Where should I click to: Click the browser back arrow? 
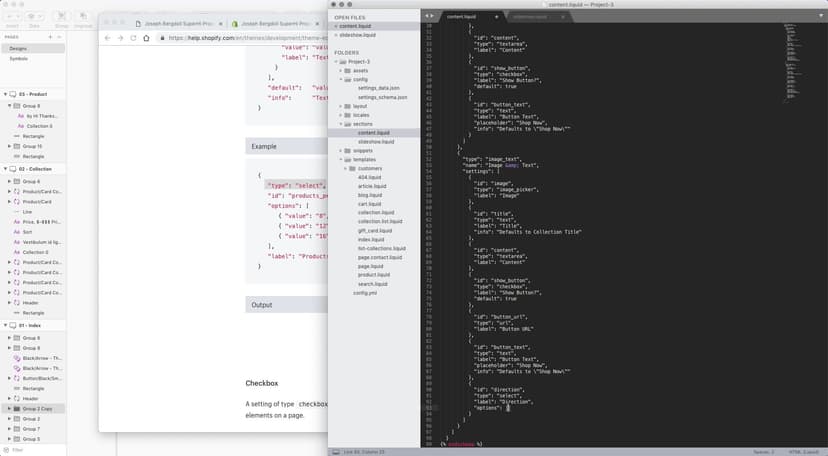[x=108, y=38]
